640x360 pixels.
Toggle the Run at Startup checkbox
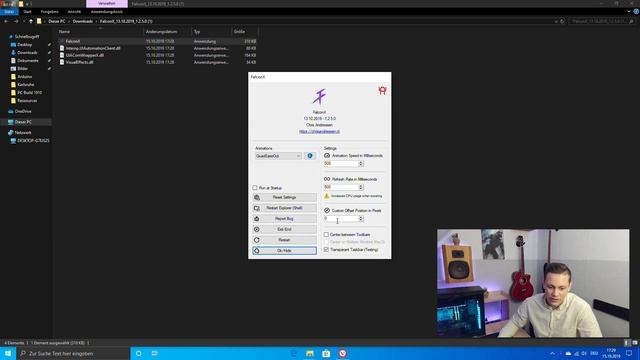point(255,188)
